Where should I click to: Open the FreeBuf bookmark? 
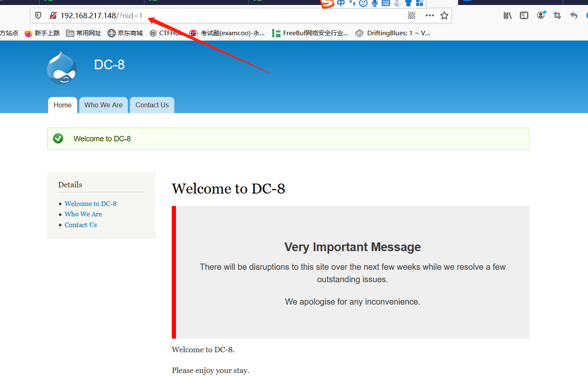pos(310,33)
